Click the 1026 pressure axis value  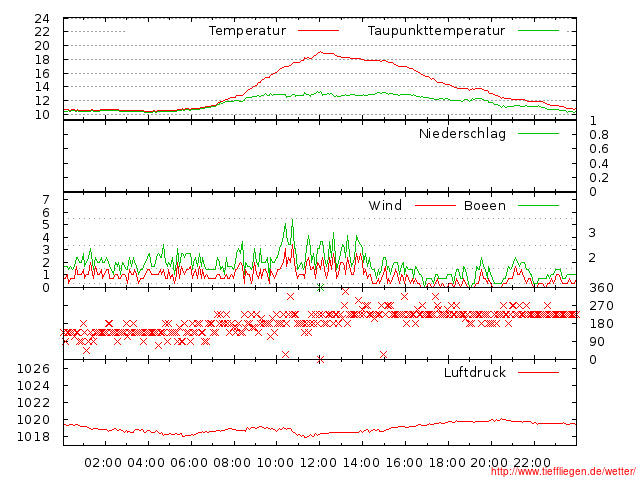[33, 369]
